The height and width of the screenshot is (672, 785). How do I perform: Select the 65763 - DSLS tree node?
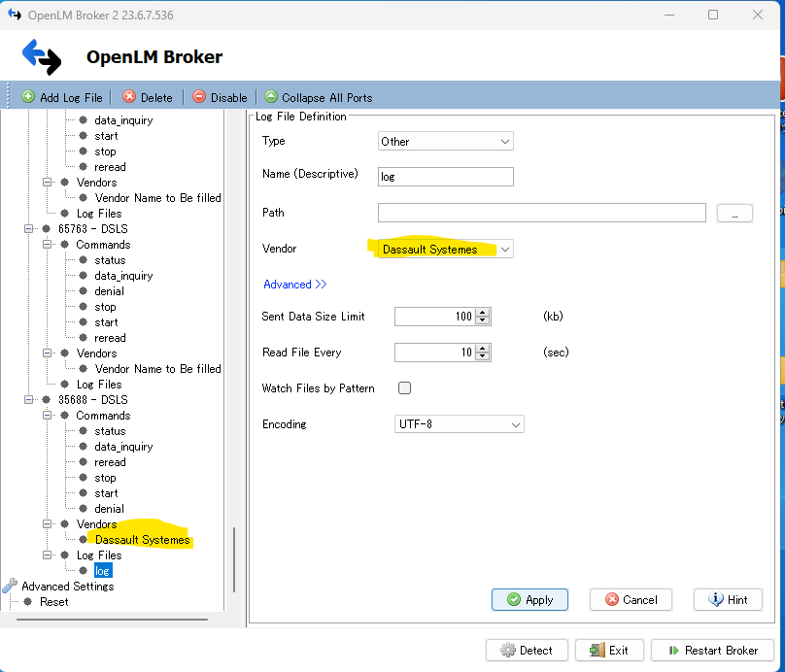[93, 229]
